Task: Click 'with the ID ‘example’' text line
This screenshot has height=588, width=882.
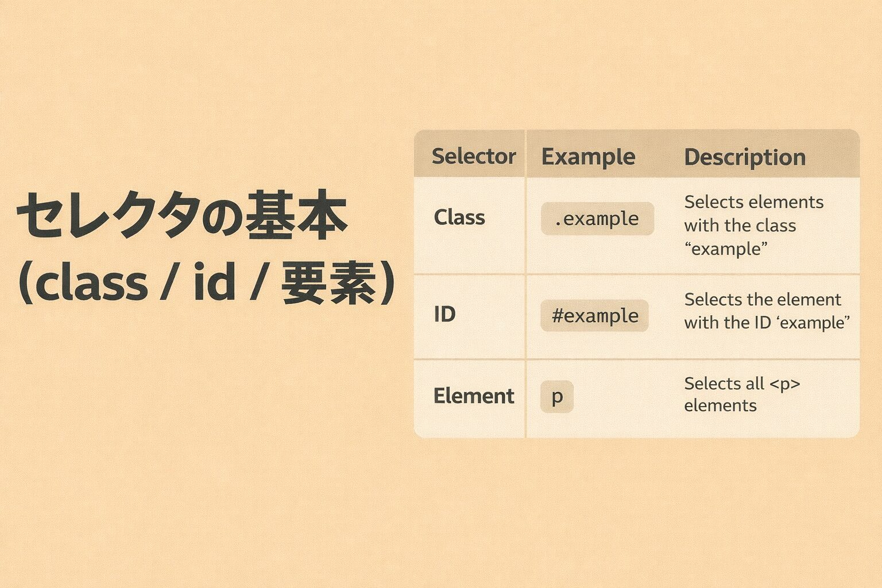Action: 767,323
